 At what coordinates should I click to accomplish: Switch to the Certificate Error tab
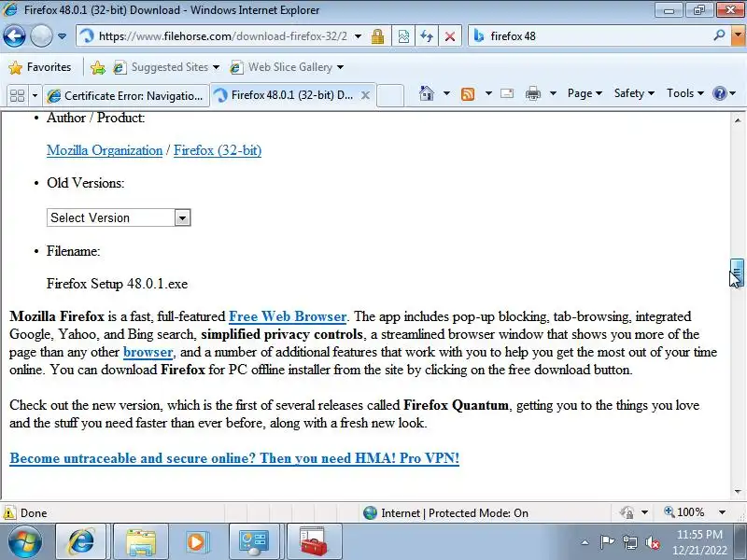tap(126, 96)
